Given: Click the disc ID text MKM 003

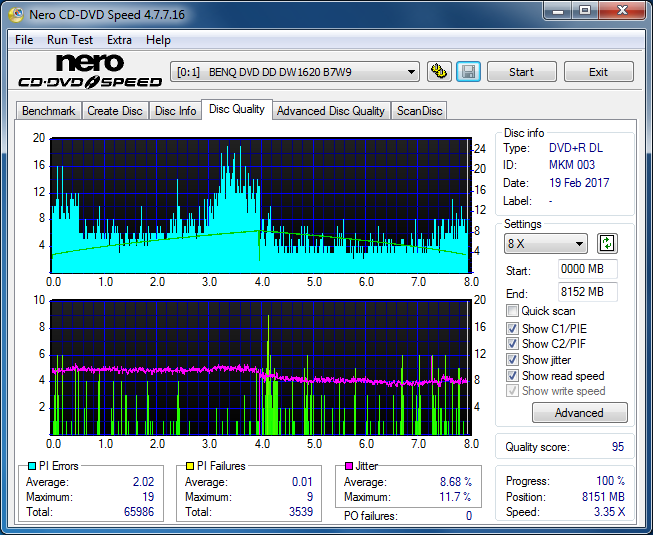Looking at the screenshot, I should tap(572, 165).
